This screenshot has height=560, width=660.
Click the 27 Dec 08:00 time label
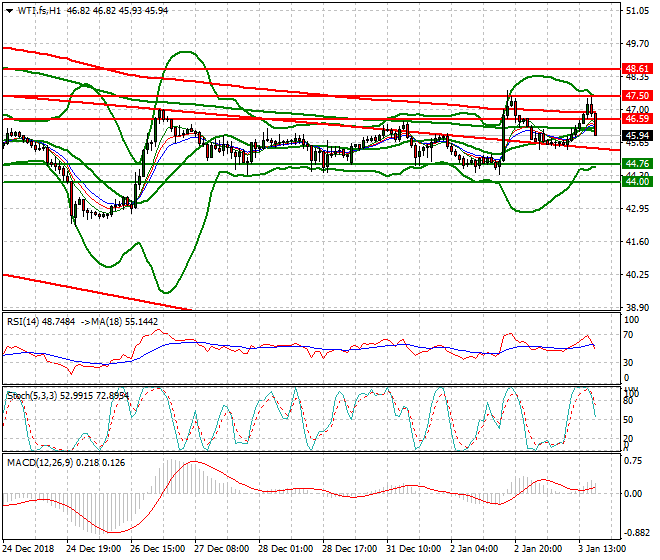pyautogui.click(x=222, y=549)
